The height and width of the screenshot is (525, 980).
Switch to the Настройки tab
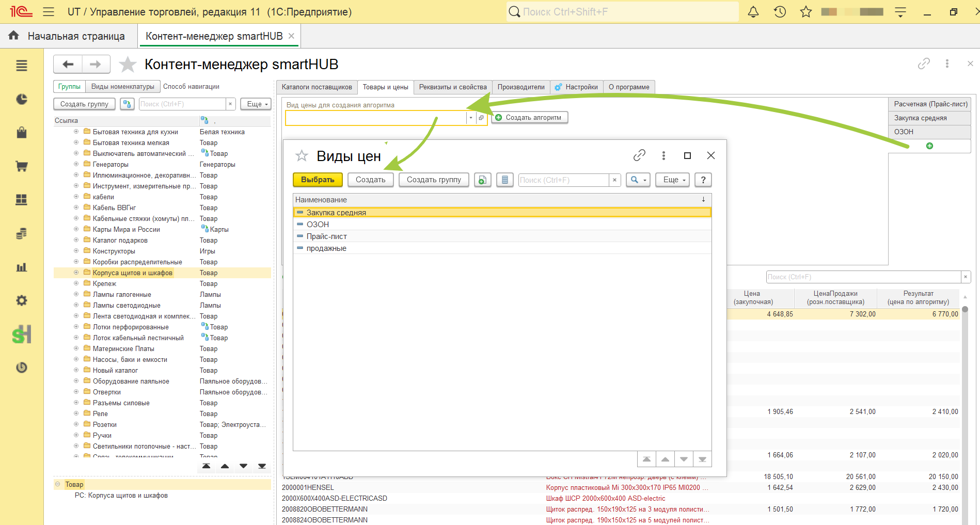coord(576,87)
